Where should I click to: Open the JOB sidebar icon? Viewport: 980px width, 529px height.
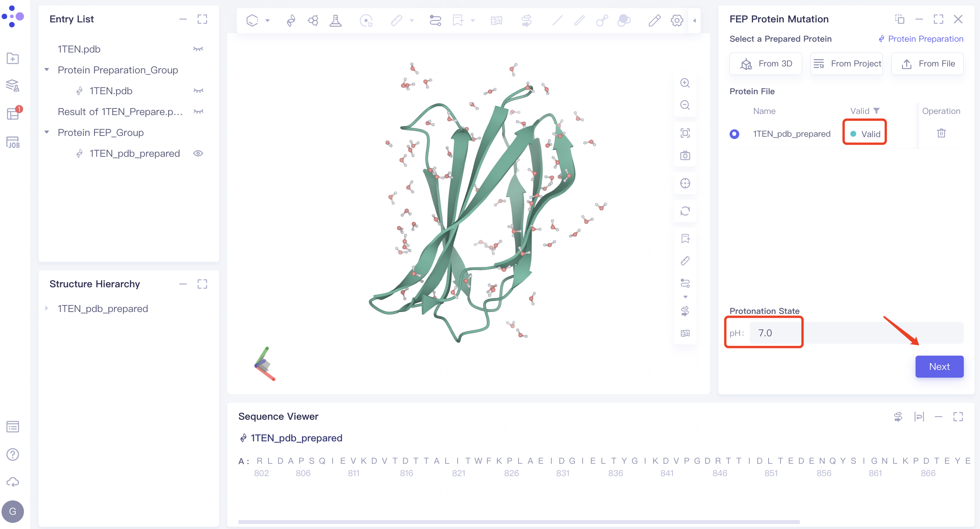point(13,142)
